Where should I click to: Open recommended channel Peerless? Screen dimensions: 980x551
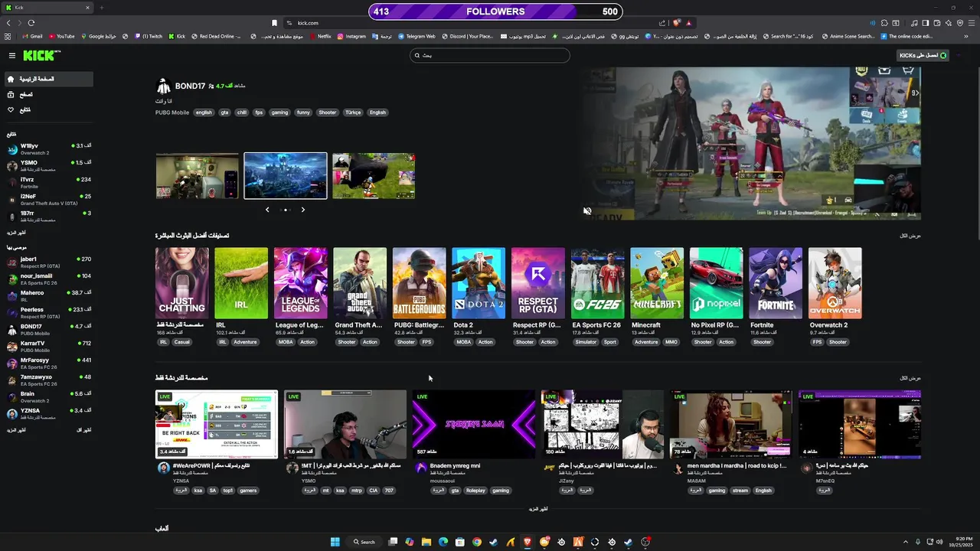48,312
